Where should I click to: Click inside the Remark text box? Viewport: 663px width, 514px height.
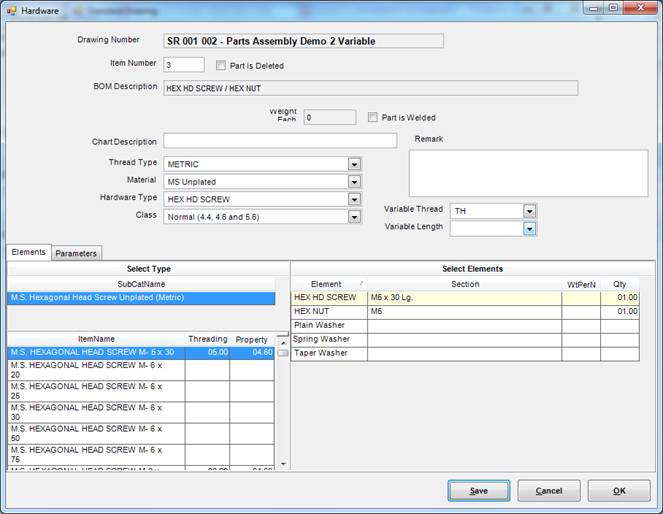coord(528,173)
